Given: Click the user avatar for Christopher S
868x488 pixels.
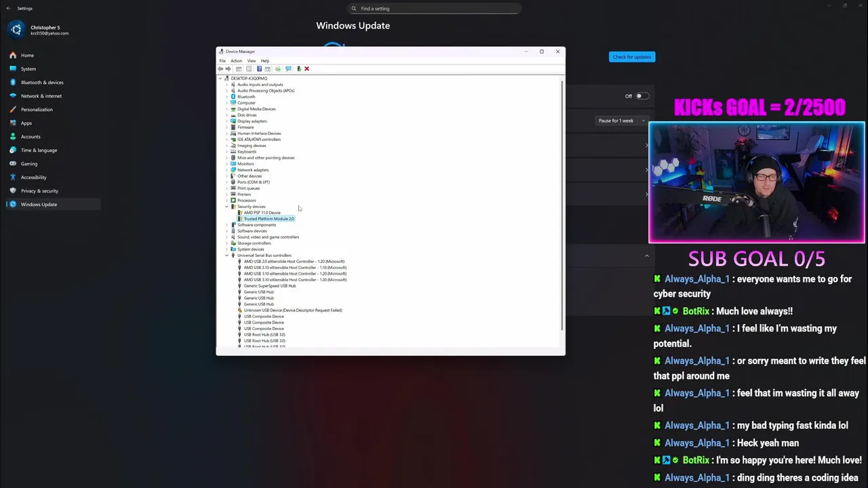Looking at the screenshot, I should 16,30.
